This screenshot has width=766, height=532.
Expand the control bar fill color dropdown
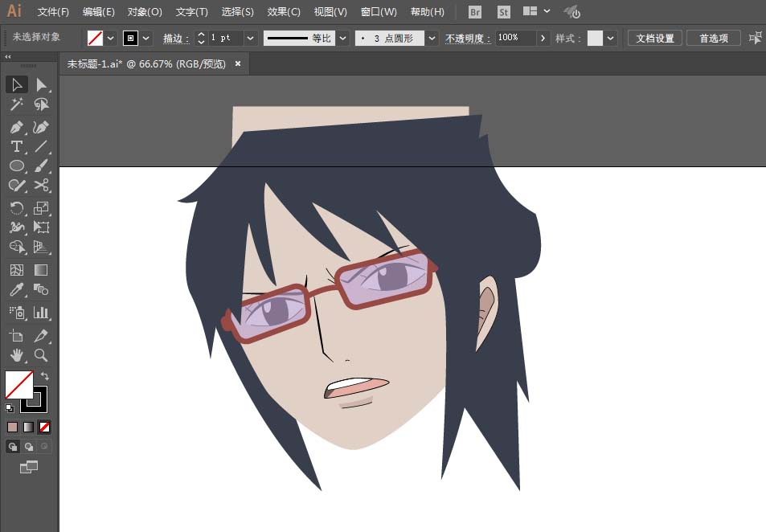pos(111,38)
